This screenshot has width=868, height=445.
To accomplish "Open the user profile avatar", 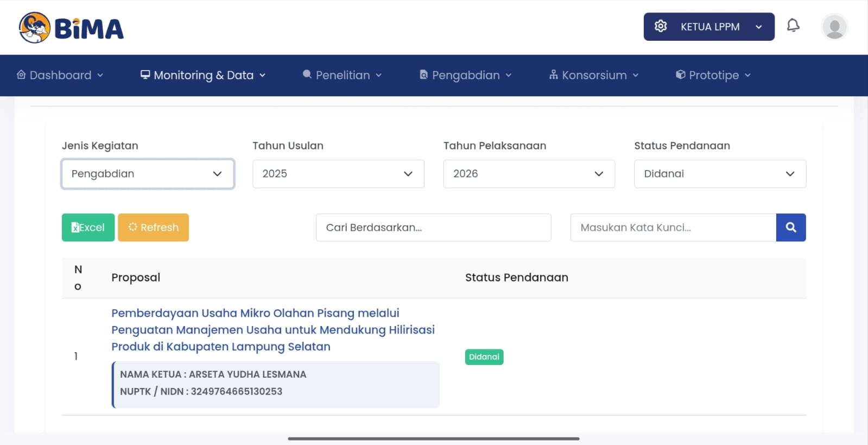I will point(834,27).
